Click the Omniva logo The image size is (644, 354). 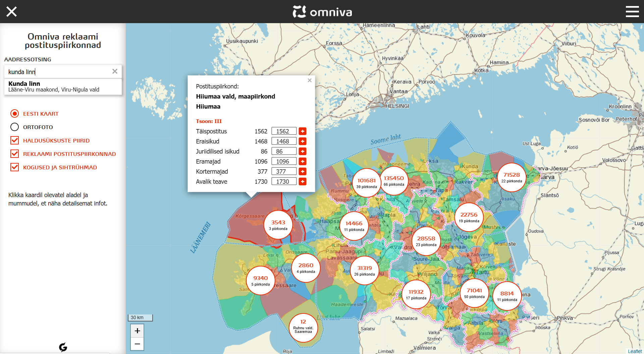(x=322, y=12)
